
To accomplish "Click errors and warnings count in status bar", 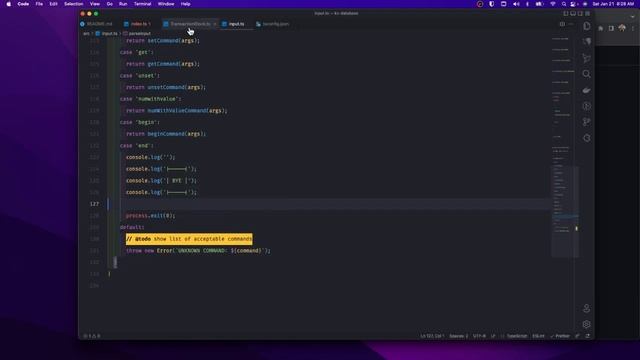I will [92, 336].
